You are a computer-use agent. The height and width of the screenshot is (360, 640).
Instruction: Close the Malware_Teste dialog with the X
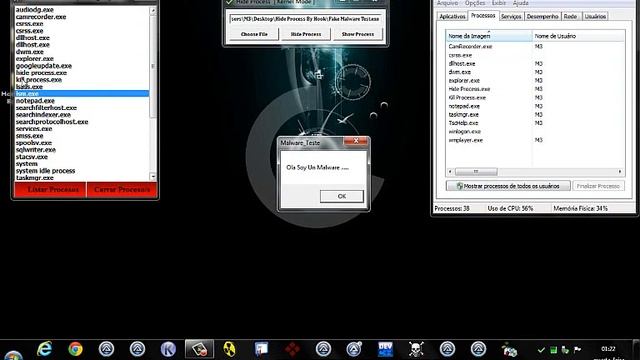356,141
